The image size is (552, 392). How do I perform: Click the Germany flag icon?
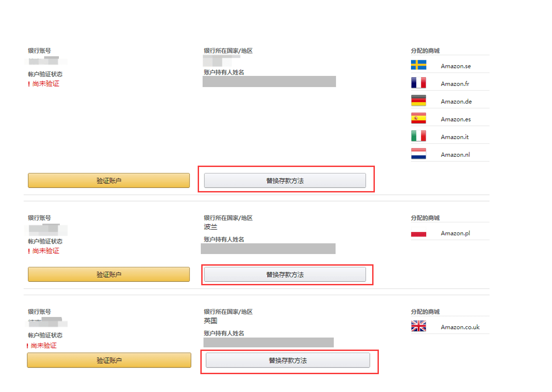418,101
